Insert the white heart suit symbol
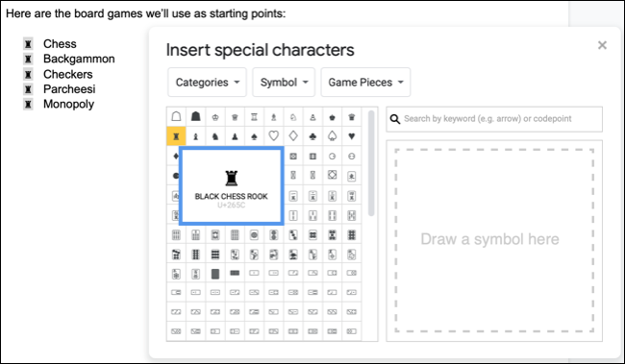 [x=273, y=136]
